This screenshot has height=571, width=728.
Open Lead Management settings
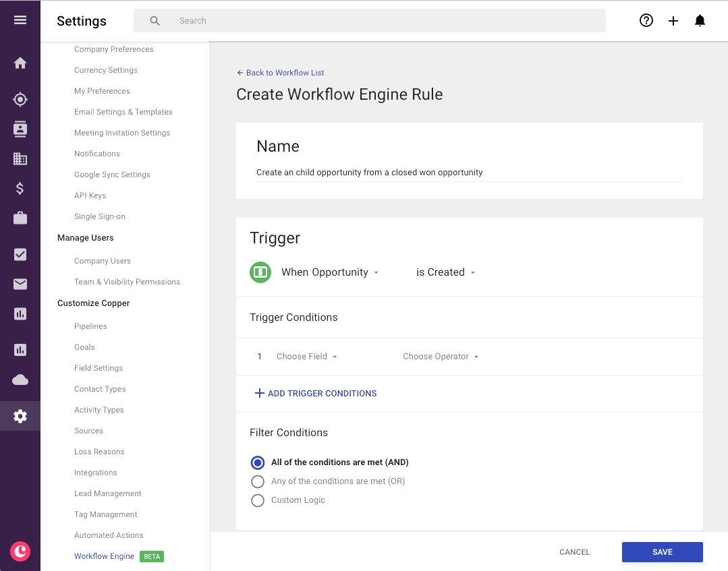point(108,493)
